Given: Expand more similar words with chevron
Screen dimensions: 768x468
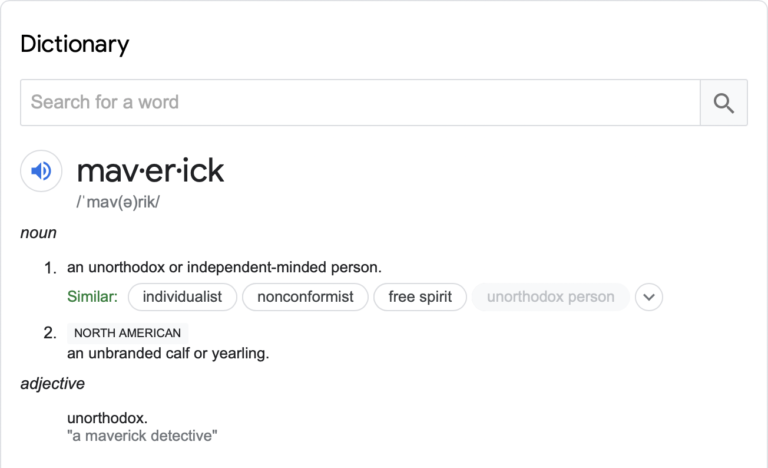Looking at the screenshot, I should [649, 297].
